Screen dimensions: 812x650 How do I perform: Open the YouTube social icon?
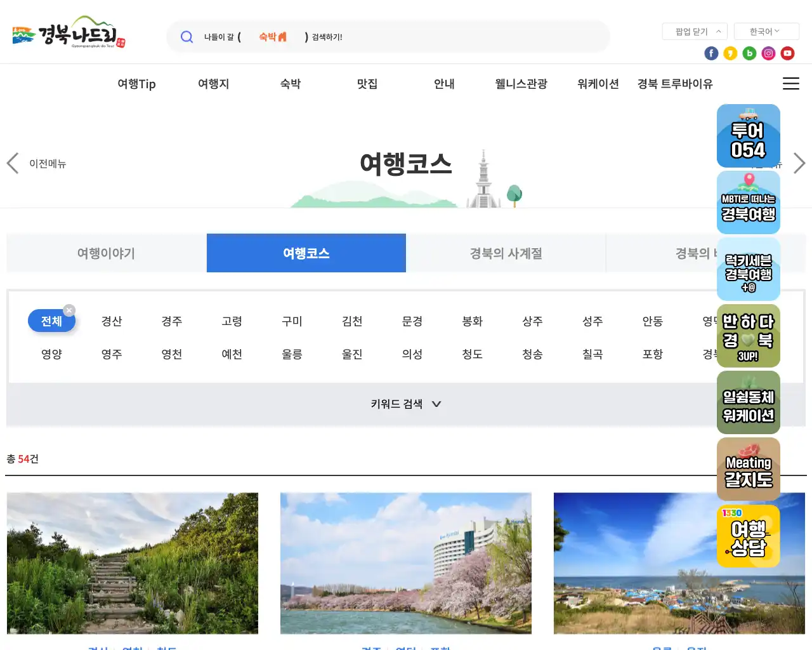tap(787, 53)
